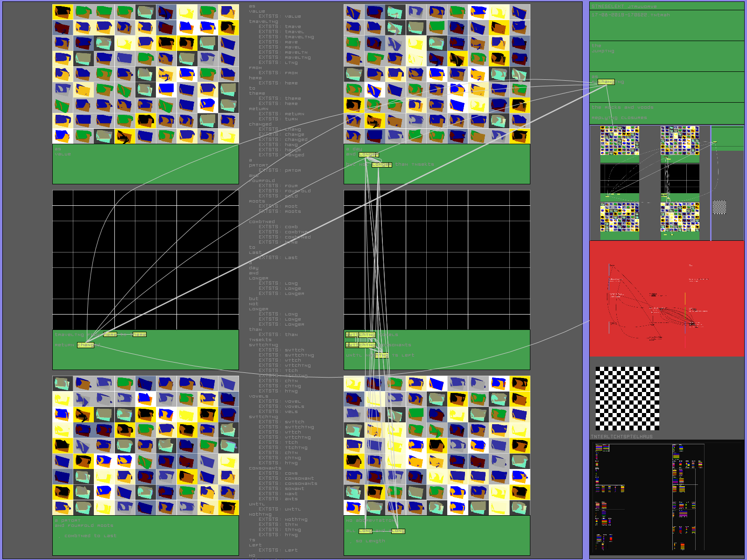Click highlighted 'chang' in 'return changed'
This screenshot has width=747, height=560.
[x=85, y=345]
